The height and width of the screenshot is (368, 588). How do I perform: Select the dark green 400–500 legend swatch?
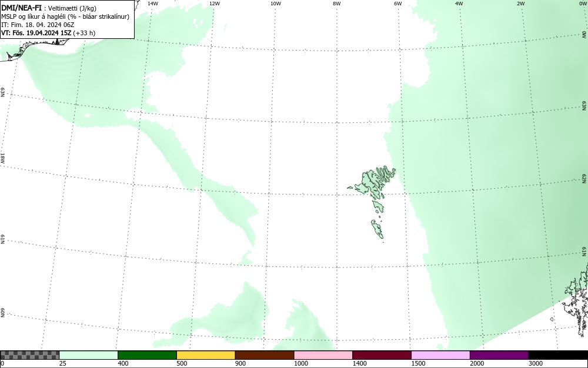pos(147,355)
